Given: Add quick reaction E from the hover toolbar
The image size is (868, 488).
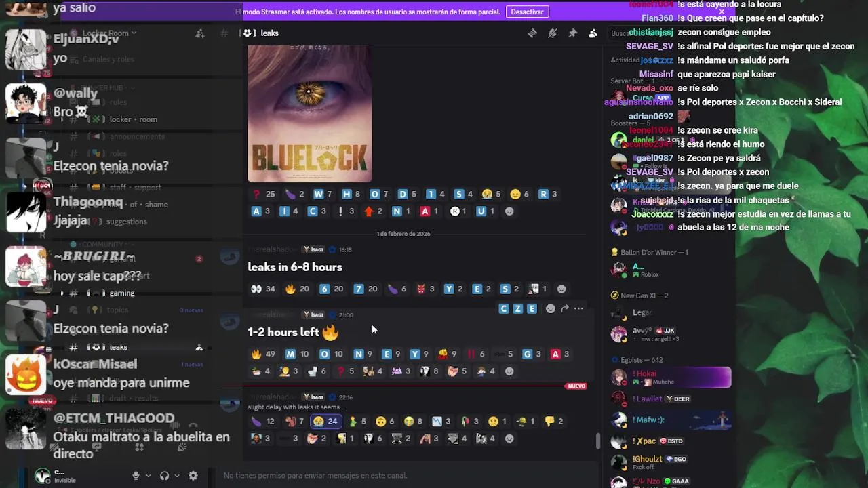Looking at the screenshot, I should (x=532, y=308).
